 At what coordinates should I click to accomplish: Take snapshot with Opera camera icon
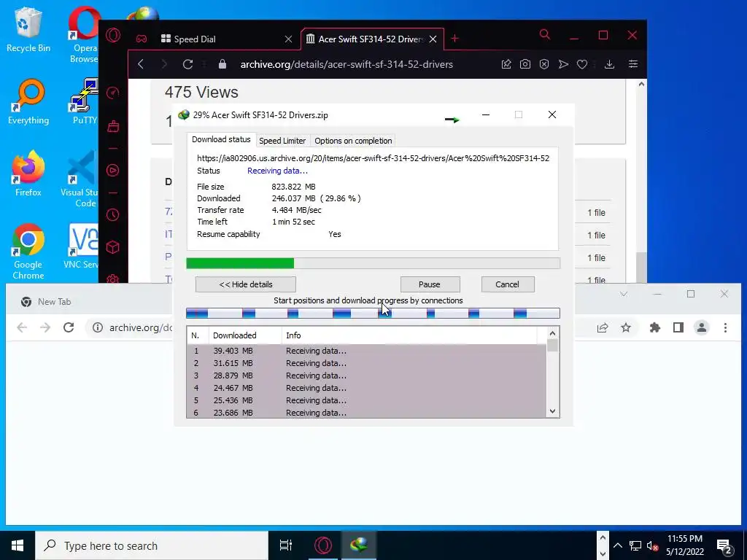[525, 64]
